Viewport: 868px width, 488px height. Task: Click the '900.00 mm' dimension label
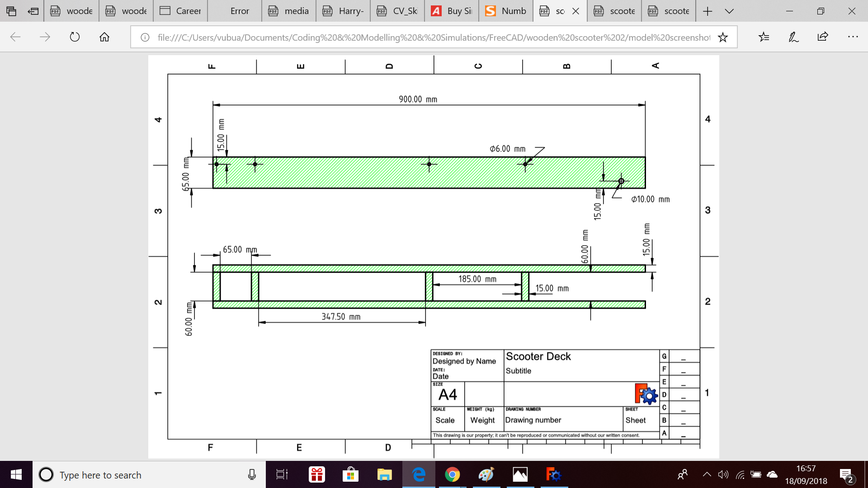click(418, 99)
